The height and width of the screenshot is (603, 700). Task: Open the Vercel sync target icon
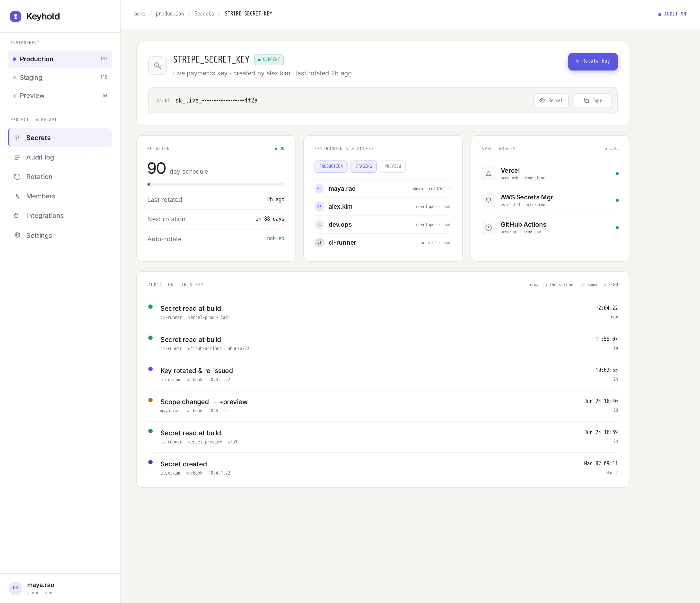tap(488, 173)
